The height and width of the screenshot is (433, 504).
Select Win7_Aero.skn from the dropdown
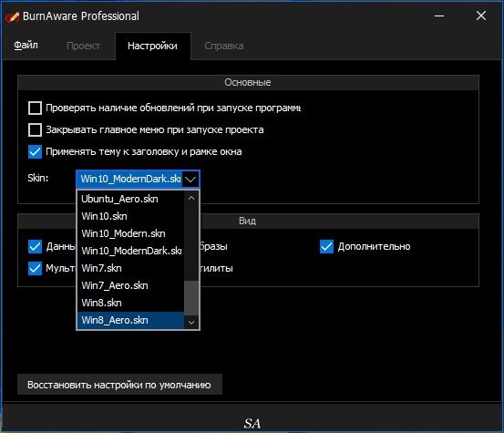[x=131, y=285]
